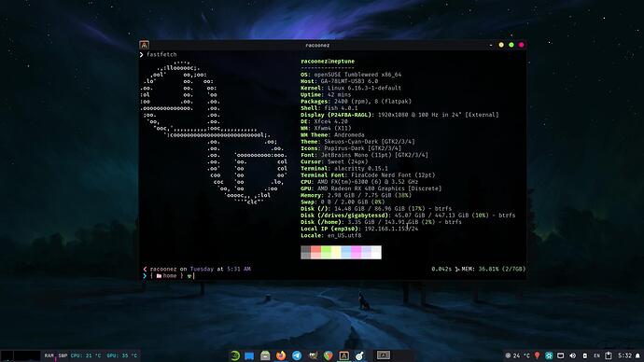Screen dimensions: 644x362
Task: Click the 'Tuesday at 5:31 AM' prompt text
Action: click(220, 269)
